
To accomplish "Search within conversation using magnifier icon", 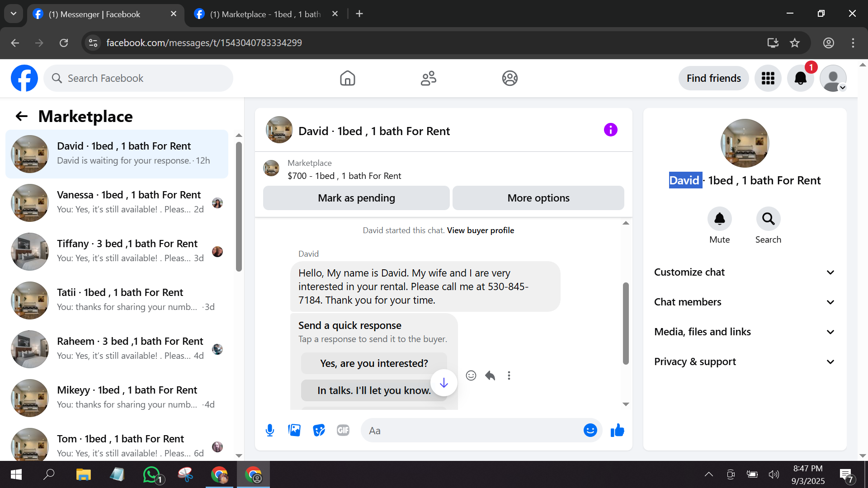I will tap(768, 219).
